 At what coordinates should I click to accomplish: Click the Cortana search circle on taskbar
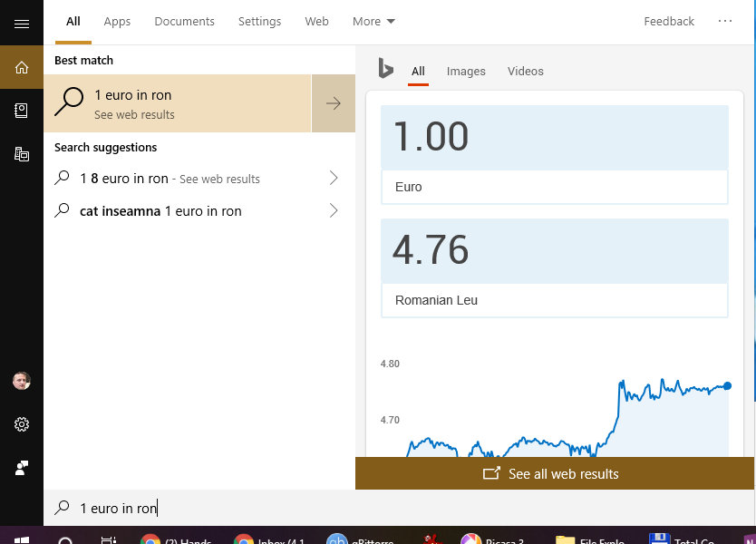[x=65, y=540]
